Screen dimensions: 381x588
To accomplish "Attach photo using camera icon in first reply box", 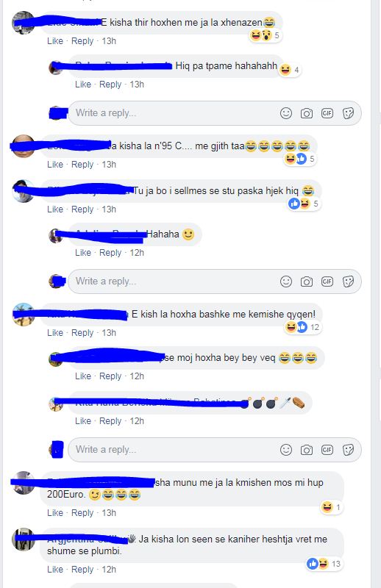I will click(x=307, y=113).
